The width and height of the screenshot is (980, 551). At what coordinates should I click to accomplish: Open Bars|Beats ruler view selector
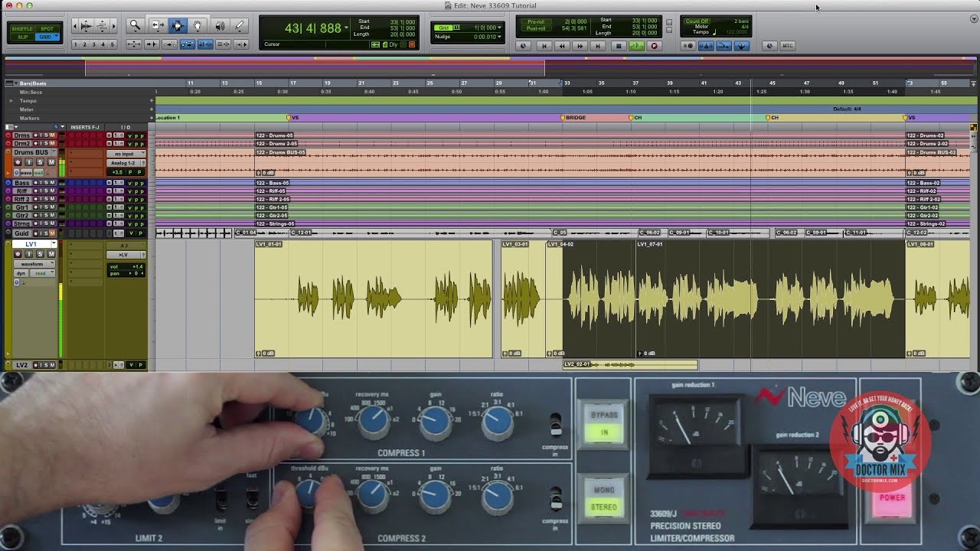[10, 83]
